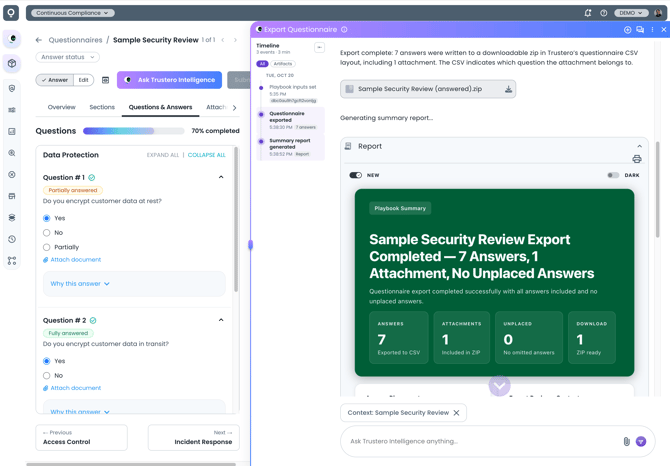
Task: Go to Next section Incident Response
Action: (194, 437)
